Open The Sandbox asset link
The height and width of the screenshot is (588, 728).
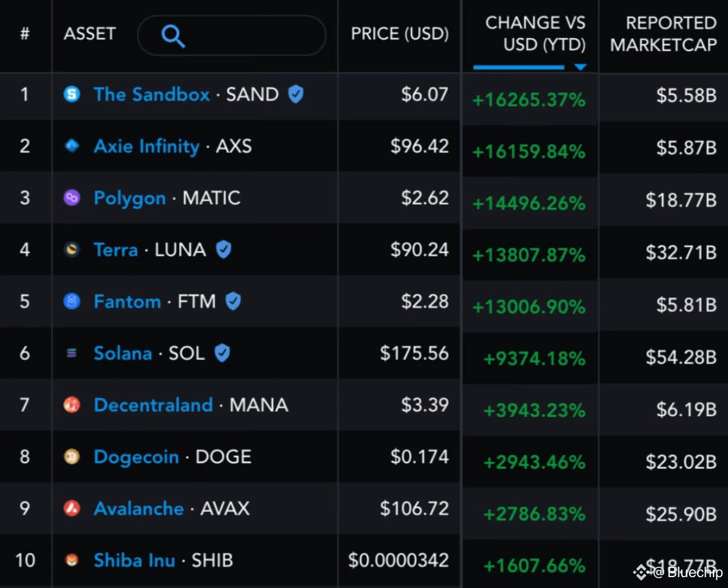pyautogui.click(x=152, y=95)
